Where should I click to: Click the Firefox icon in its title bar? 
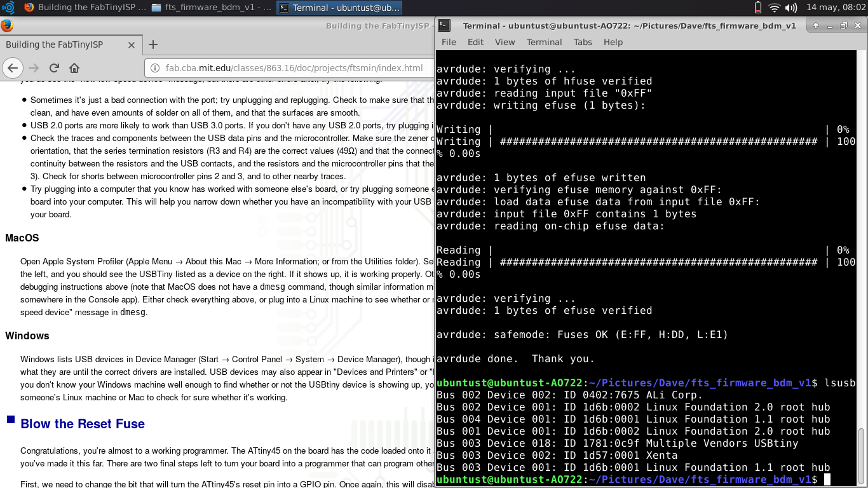pos(7,25)
